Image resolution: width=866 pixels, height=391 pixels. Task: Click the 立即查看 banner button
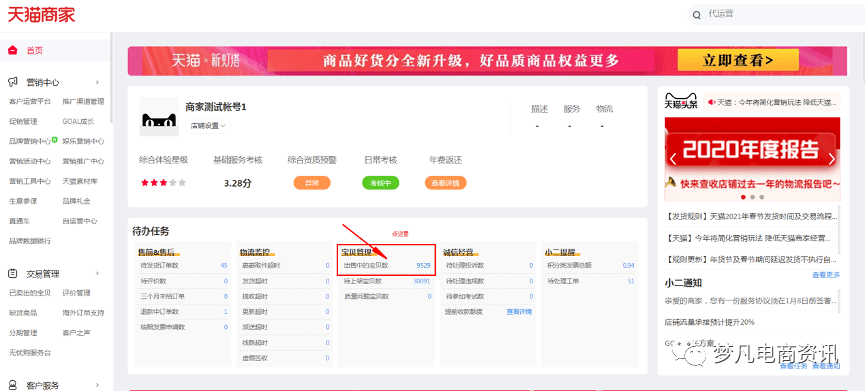pos(738,60)
